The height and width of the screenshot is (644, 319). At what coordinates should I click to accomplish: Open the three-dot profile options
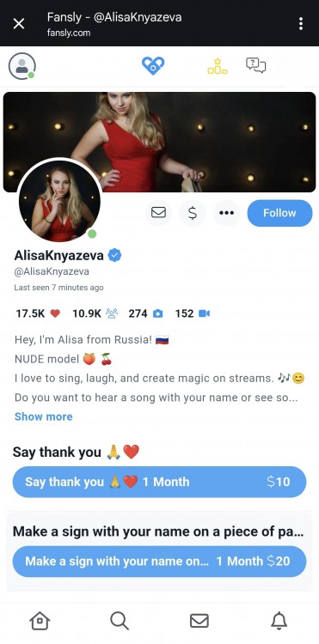click(226, 213)
